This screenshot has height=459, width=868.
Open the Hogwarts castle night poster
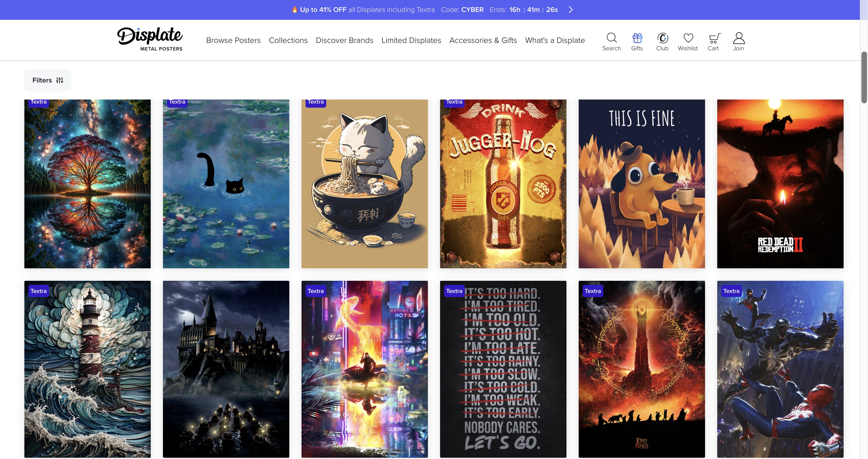click(226, 369)
